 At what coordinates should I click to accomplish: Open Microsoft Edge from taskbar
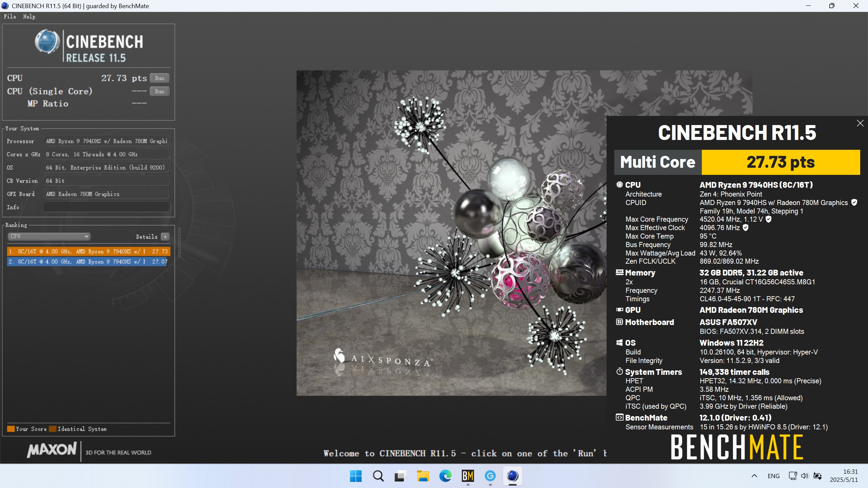click(445, 476)
